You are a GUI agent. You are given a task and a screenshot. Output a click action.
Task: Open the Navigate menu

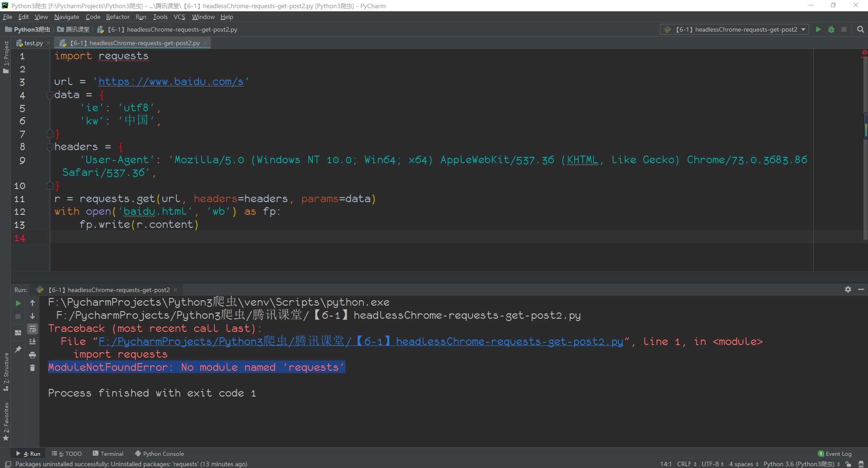coord(66,17)
